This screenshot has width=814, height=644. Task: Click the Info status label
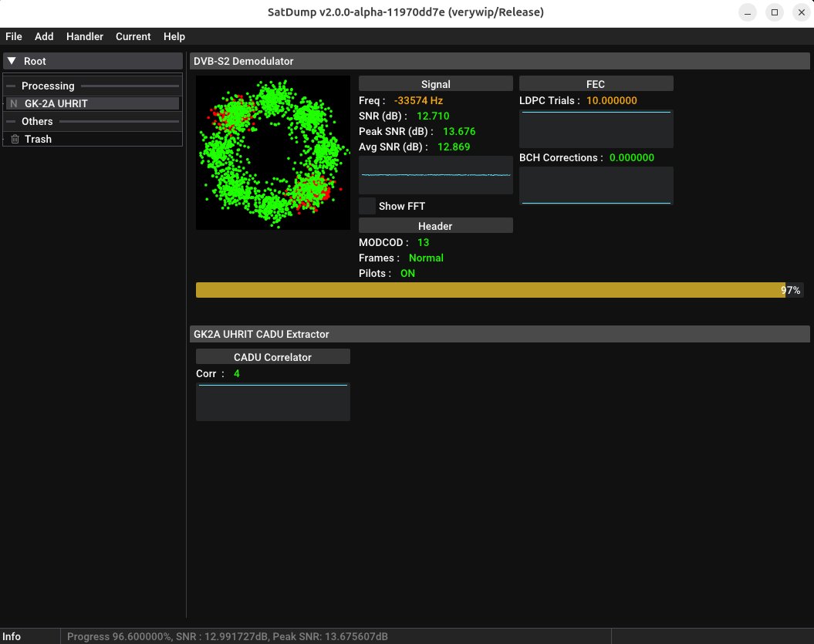point(12,636)
